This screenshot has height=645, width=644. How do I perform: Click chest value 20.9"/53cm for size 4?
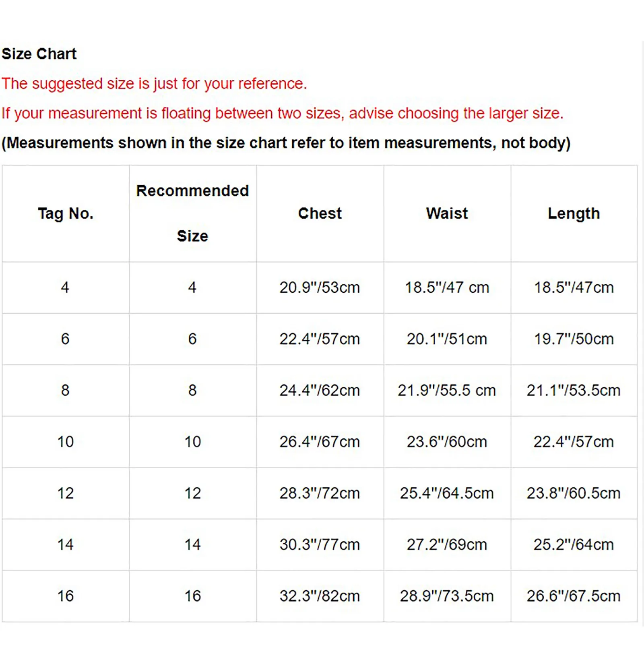click(x=320, y=287)
